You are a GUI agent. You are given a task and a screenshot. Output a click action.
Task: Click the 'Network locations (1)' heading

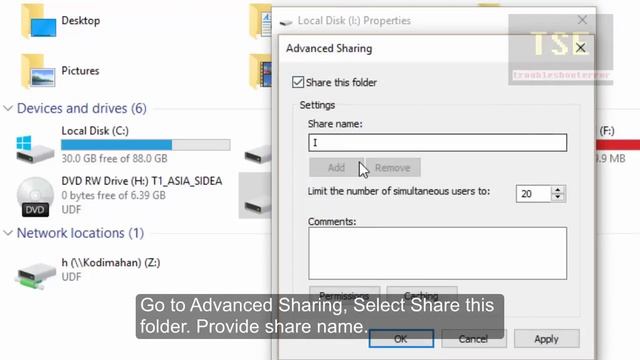[x=80, y=233]
